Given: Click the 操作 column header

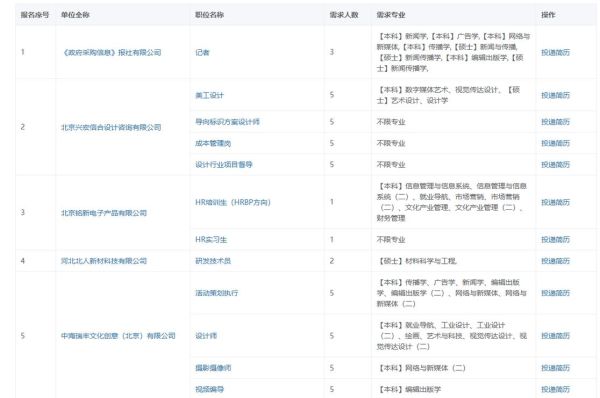Looking at the screenshot, I should (x=548, y=15).
